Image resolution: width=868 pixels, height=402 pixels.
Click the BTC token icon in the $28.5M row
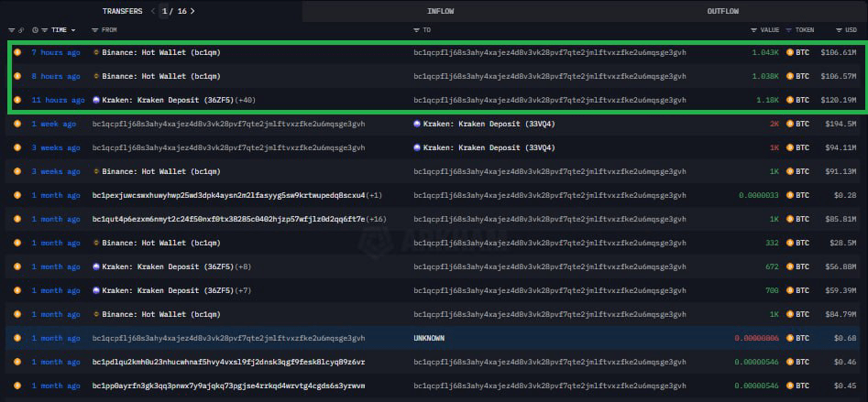tap(790, 243)
